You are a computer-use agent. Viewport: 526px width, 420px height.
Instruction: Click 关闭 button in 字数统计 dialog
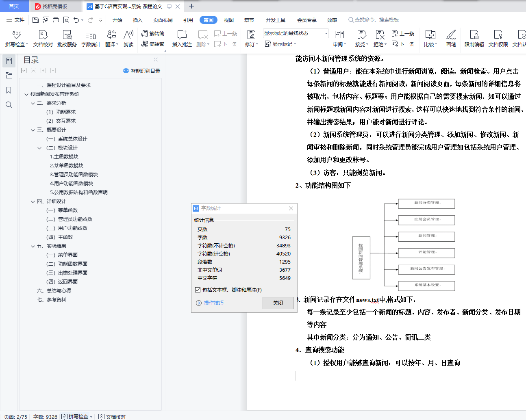point(278,303)
